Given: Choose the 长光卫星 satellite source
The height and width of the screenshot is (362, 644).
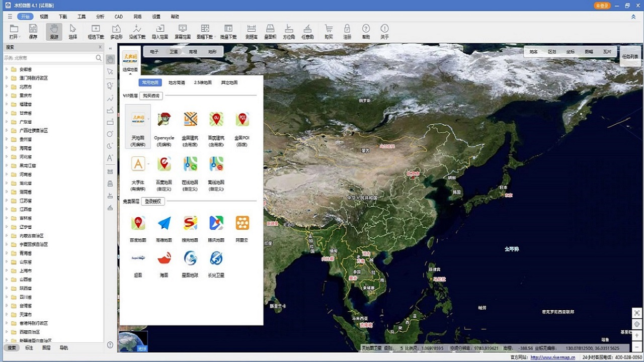Looking at the screenshot, I should click(x=216, y=258).
